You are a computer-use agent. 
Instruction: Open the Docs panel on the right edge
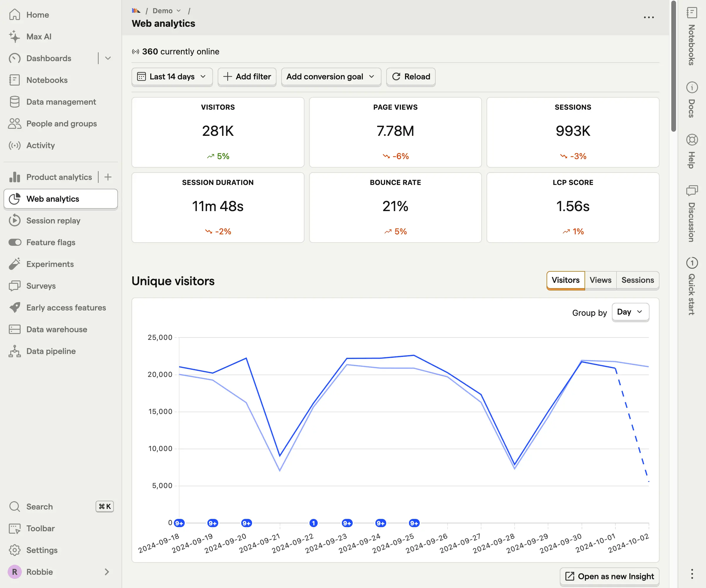click(692, 88)
